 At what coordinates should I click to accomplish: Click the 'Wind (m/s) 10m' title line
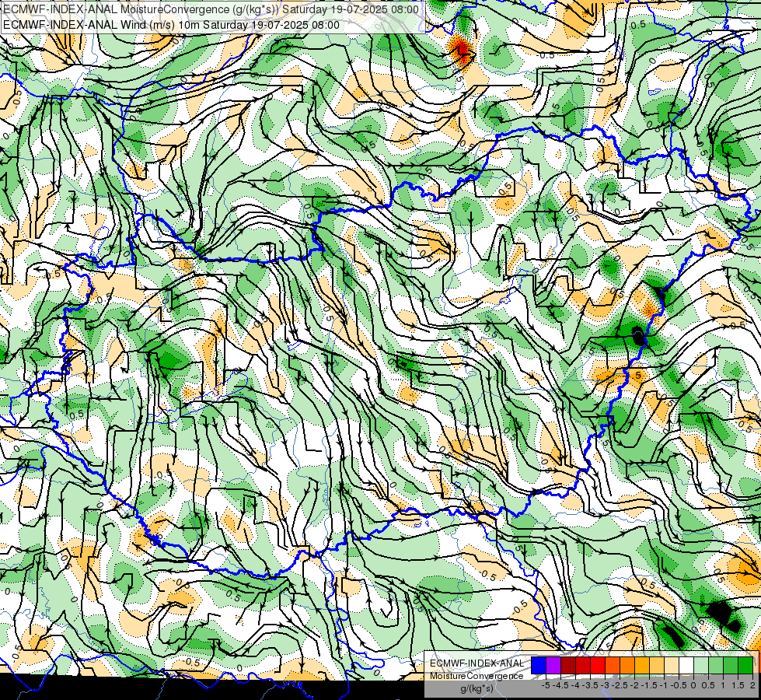pos(171,25)
